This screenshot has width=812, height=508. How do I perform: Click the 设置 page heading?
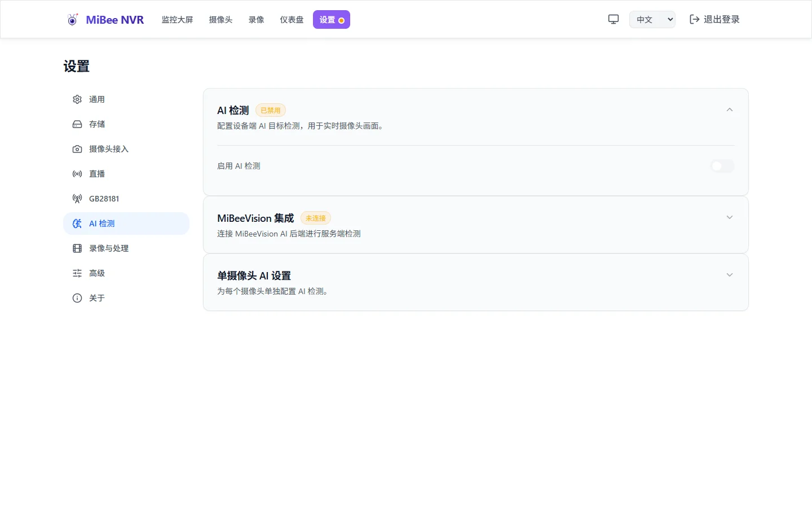point(76,66)
